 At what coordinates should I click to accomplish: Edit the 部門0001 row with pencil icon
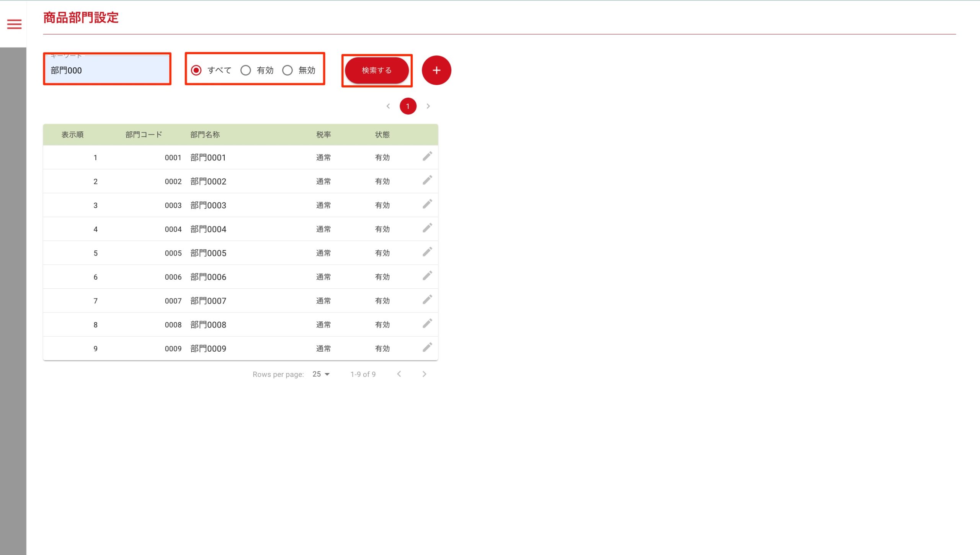[427, 156]
